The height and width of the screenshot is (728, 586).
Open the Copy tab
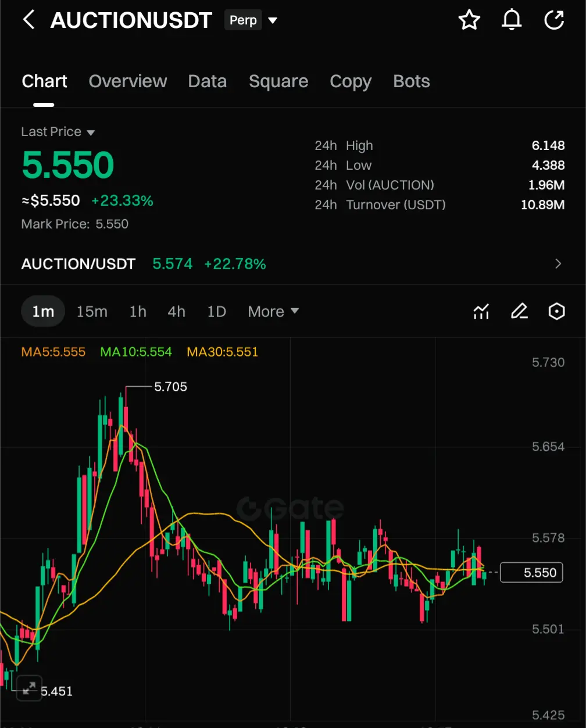point(351,81)
